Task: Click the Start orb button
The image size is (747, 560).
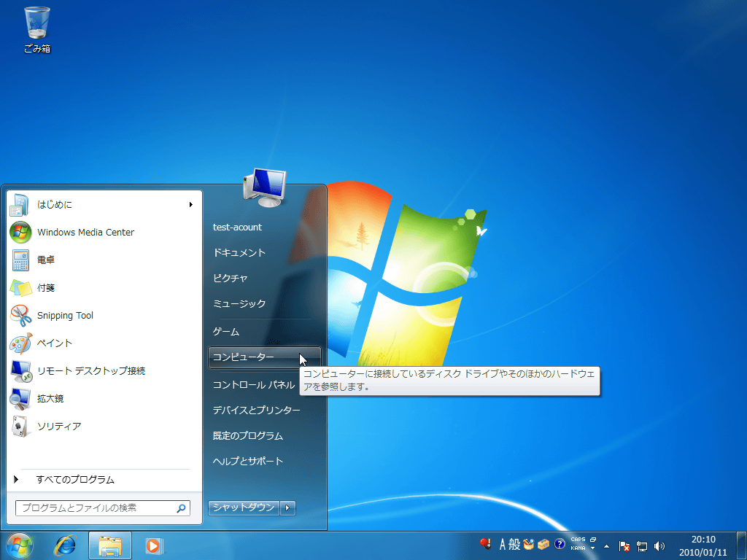Action: pos(20,545)
